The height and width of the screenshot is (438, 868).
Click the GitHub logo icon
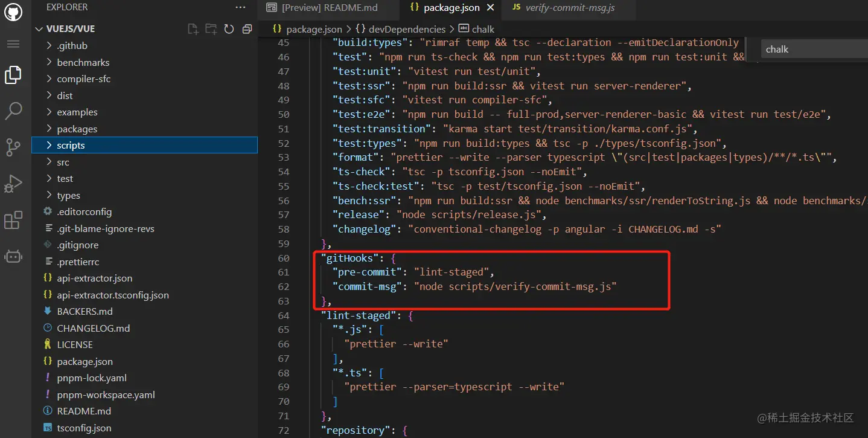coord(13,12)
